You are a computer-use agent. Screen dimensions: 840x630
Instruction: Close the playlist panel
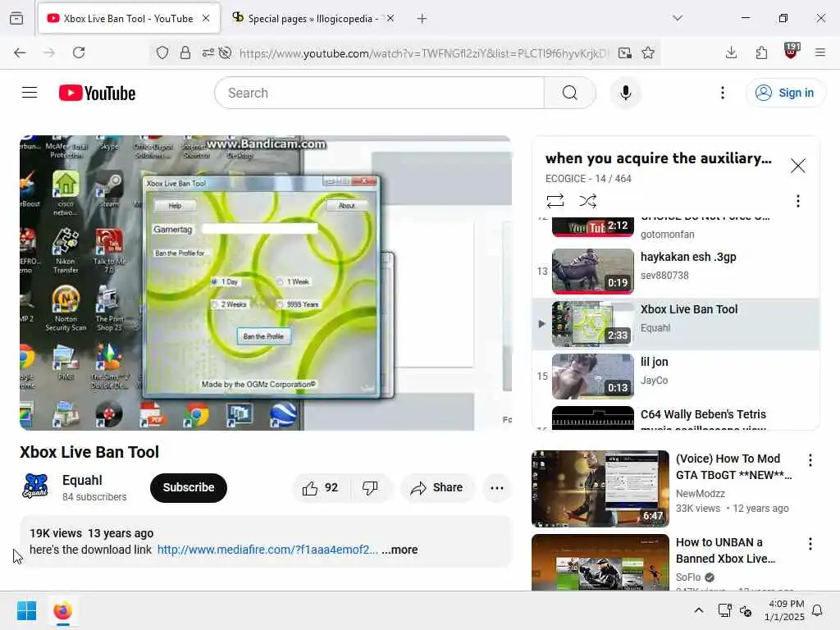click(797, 166)
